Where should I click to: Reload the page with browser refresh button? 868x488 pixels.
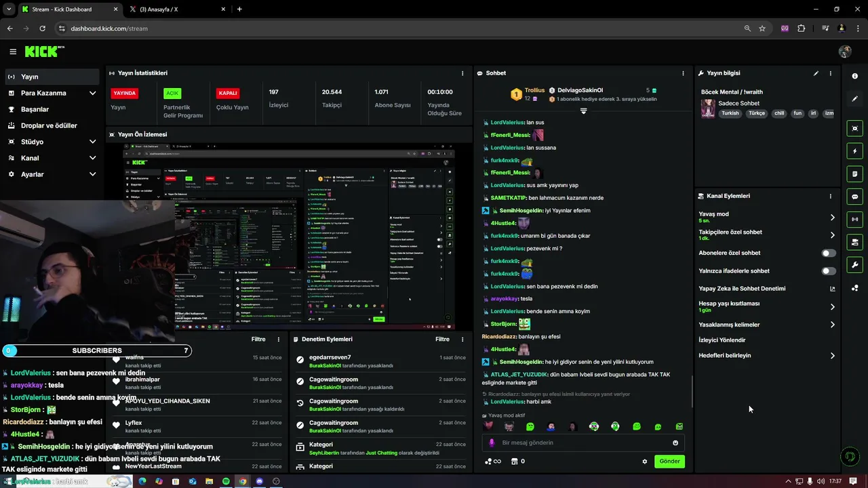pos(42,28)
